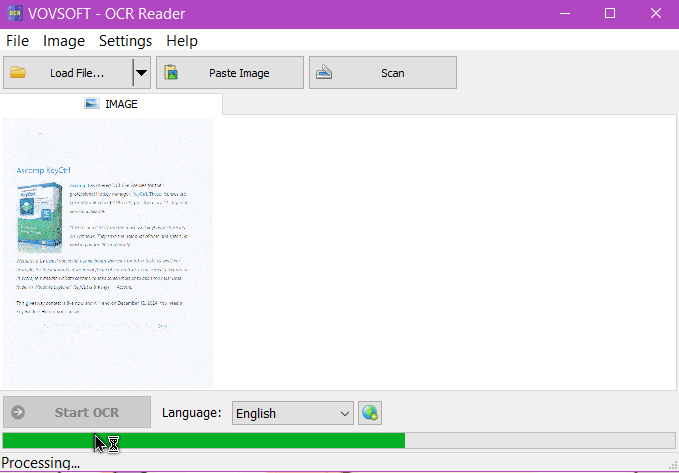Image resolution: width=679 pixels, height=473 pixels.
Task: Minimize the OCR Reader window
Action: coord(565,13)
